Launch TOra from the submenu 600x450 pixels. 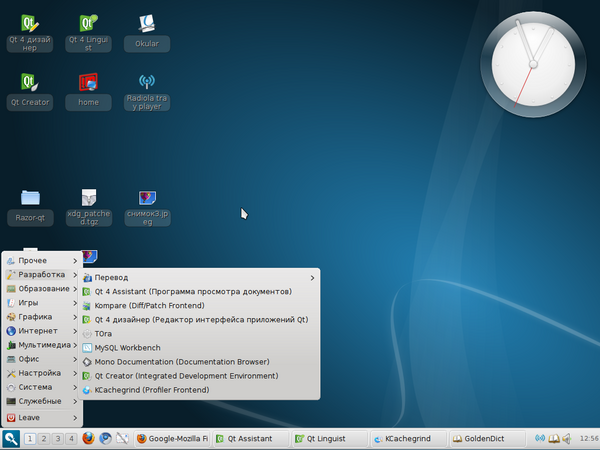199,334
